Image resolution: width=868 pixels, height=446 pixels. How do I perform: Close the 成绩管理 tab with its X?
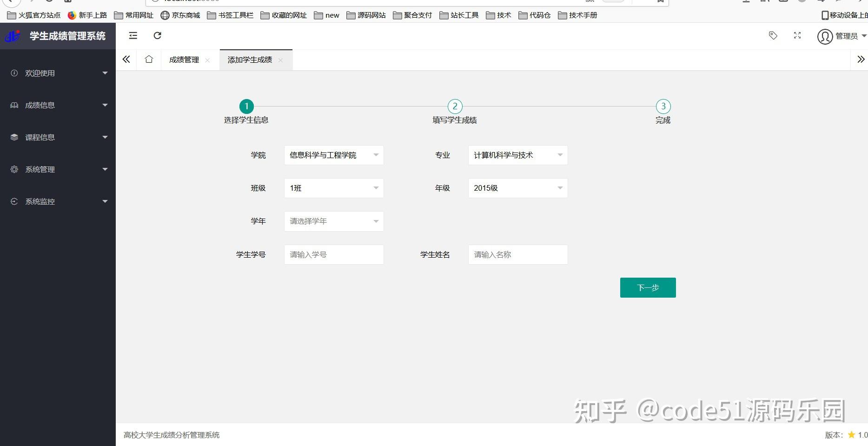coord(208,60)
